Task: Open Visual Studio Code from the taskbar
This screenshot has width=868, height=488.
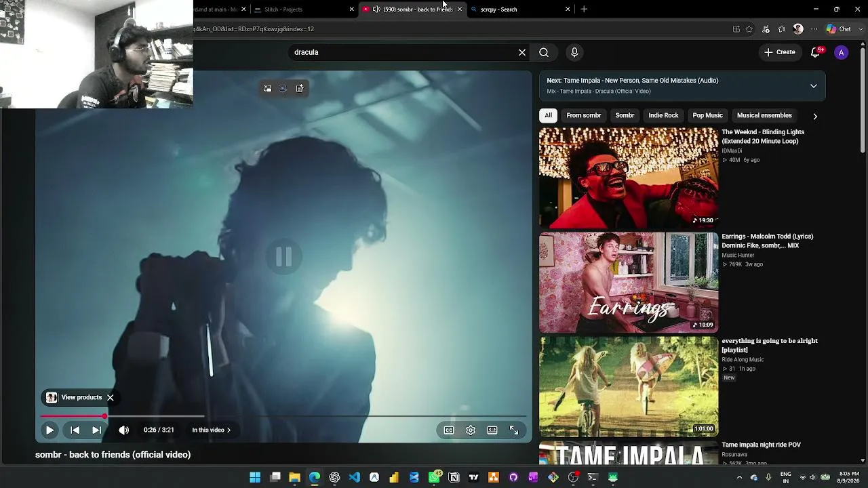Action: pyautogui.click(x=355, y=477)
